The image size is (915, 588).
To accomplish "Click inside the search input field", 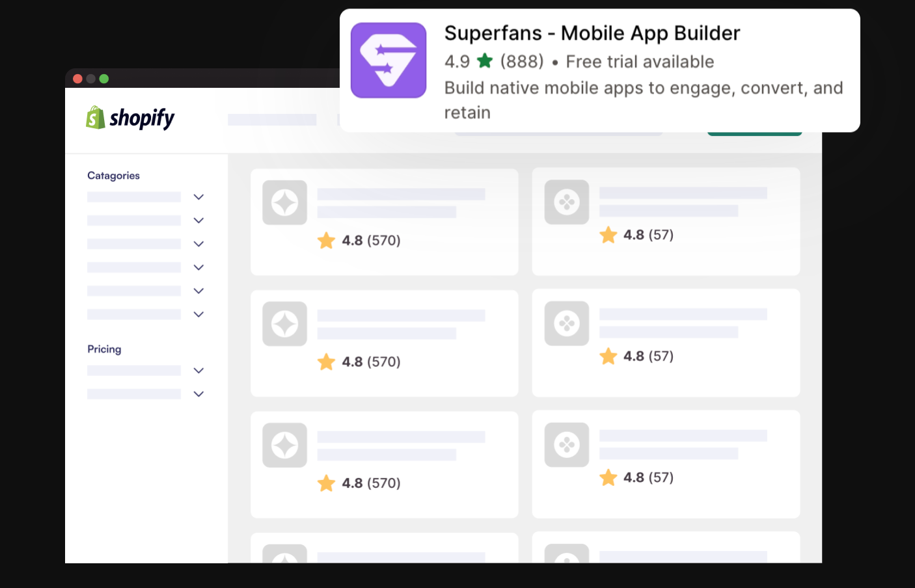I will [558, 129].
